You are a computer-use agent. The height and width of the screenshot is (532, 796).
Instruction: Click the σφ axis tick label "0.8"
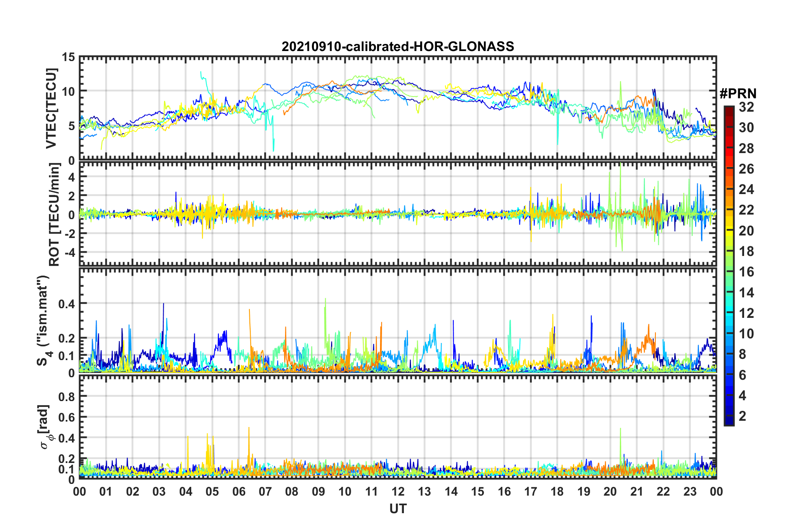(x=67, y=396)
